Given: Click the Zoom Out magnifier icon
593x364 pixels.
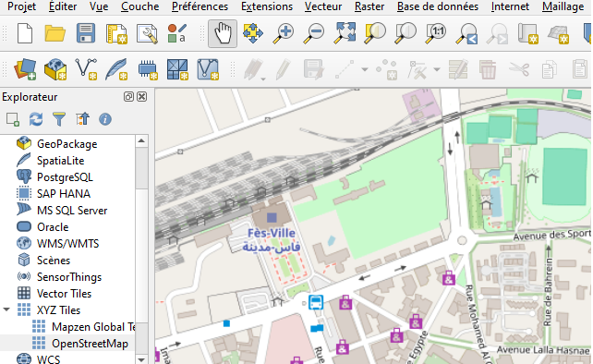Looking at the screenshot, I should point(313,33).
